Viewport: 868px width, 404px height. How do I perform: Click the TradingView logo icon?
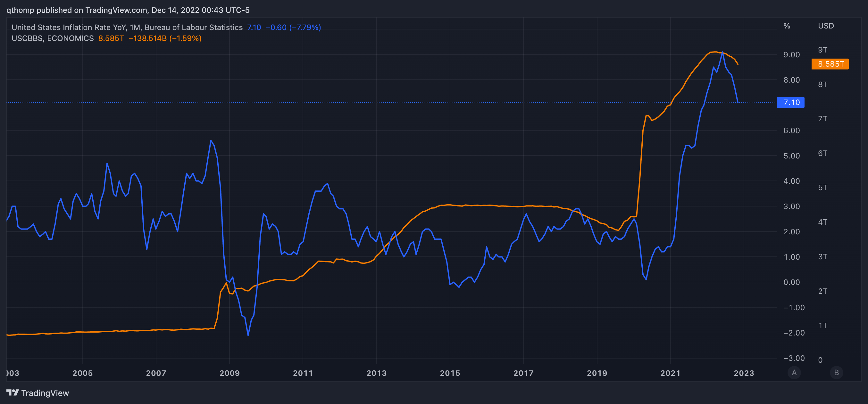point(13,392)
